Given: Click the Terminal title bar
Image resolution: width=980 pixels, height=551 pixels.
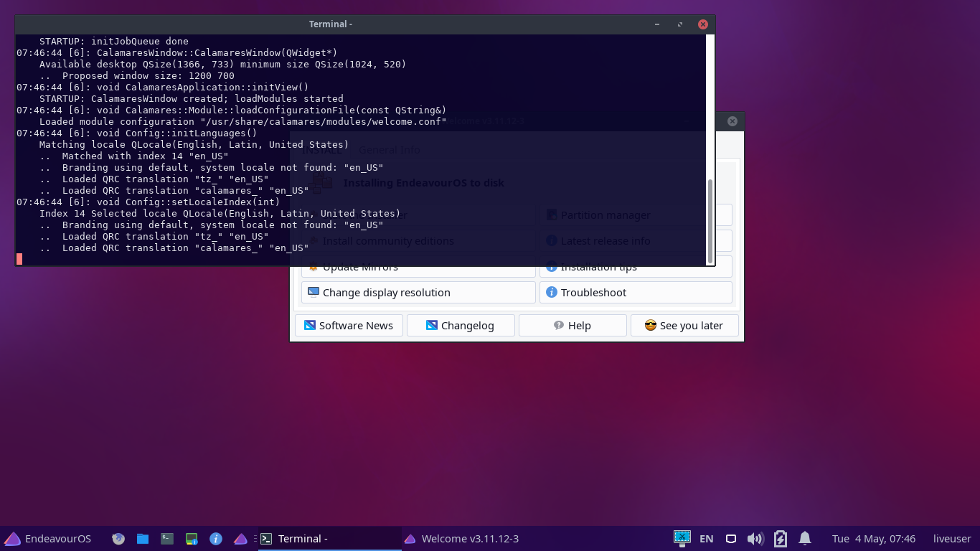Looking at the screenshot, I should coord(330,24).
